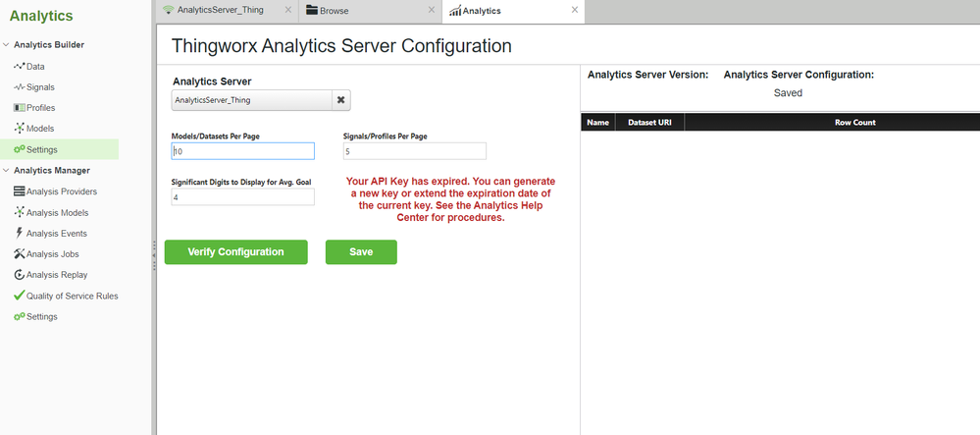Click the Browse tab folder icon
980x435 pixels.
pos(312,10)
